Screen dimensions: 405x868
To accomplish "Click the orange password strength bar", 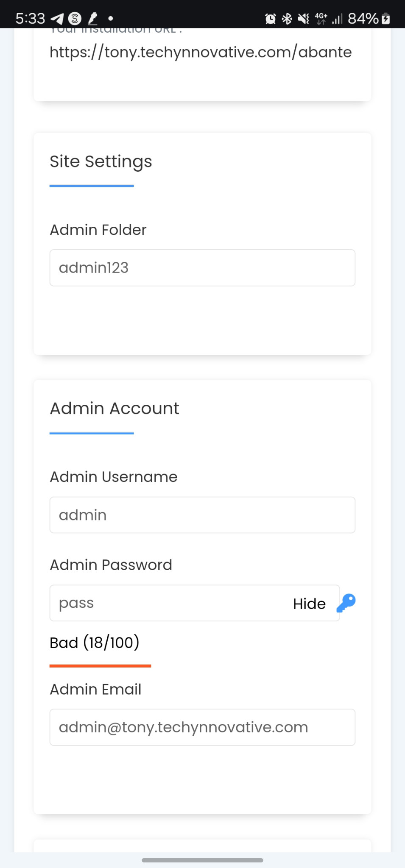I will click(100, 666).
